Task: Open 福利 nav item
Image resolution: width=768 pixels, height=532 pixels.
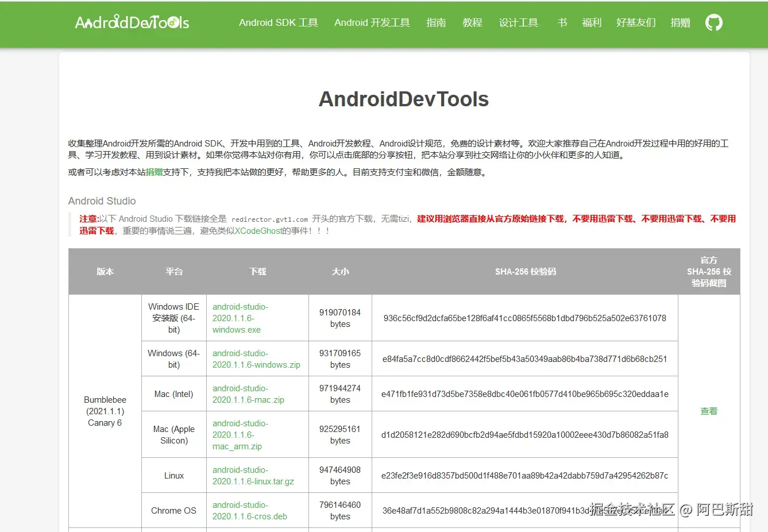Action: [x=592, y=23]
